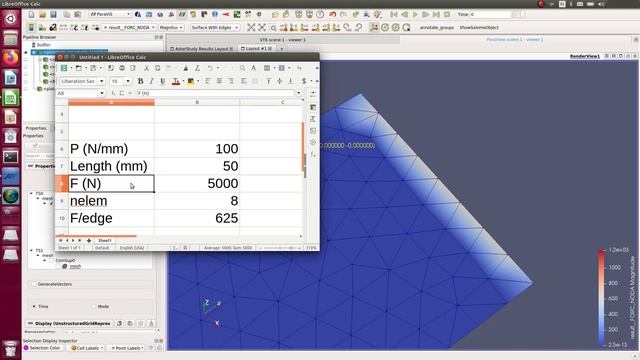Select cell 'F/edge' in Calc
The width and height of the screenshot is (640, 360).
coord(111,218)
